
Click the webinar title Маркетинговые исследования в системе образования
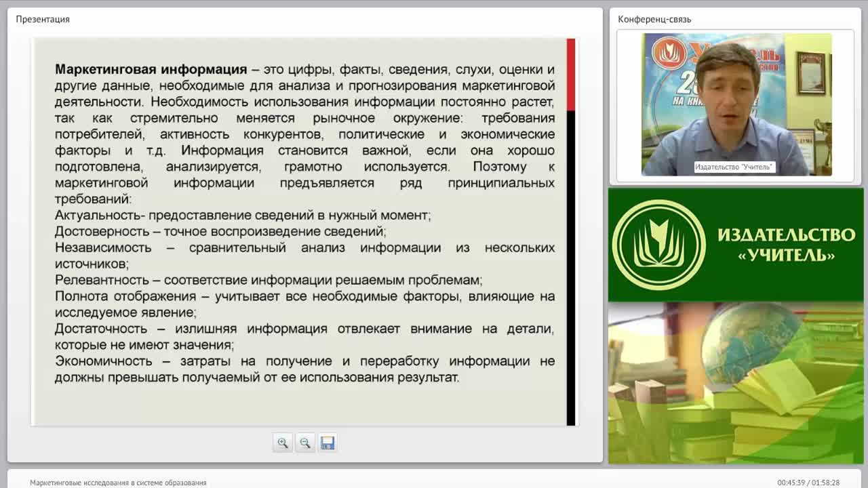[118, 483]
